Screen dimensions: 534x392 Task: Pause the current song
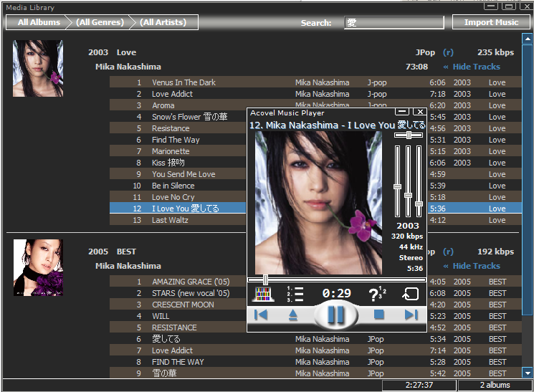[x=335, y=315]
